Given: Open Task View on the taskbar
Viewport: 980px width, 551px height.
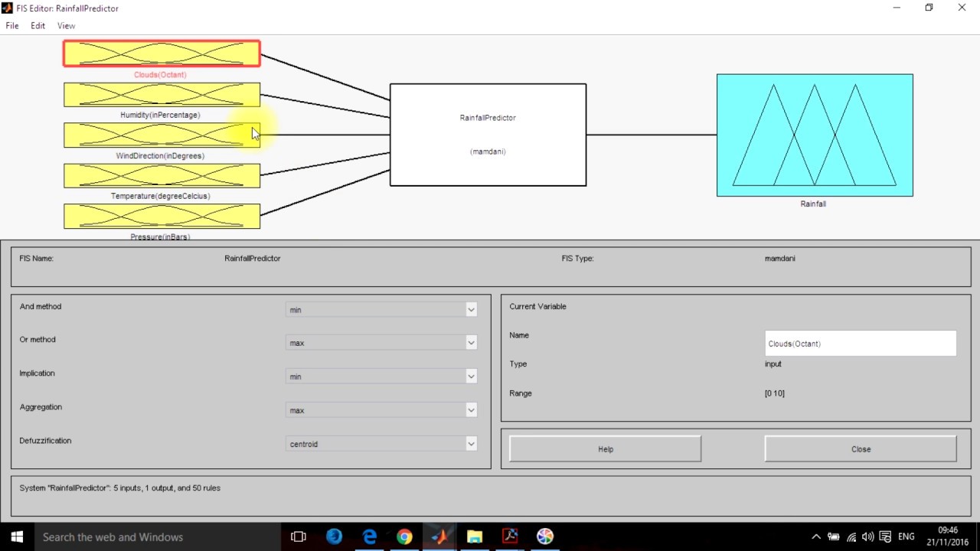Looking at the screenshot, I should pos(299,537).
